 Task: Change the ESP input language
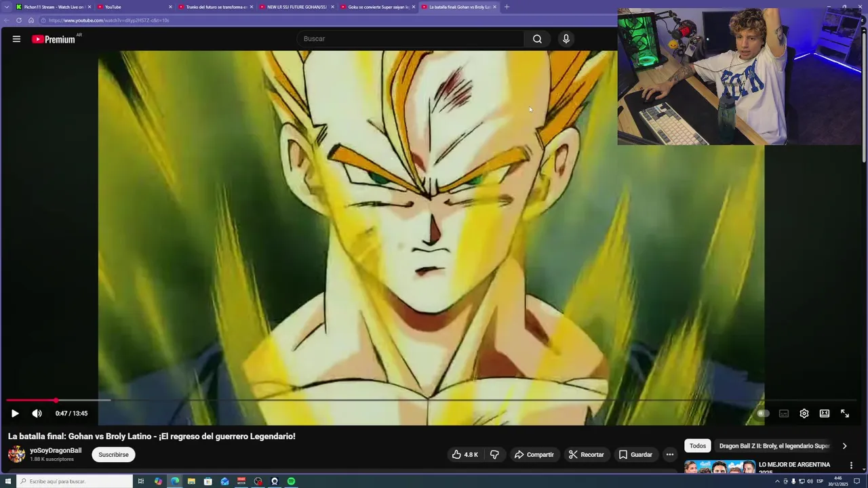(820, 481)
